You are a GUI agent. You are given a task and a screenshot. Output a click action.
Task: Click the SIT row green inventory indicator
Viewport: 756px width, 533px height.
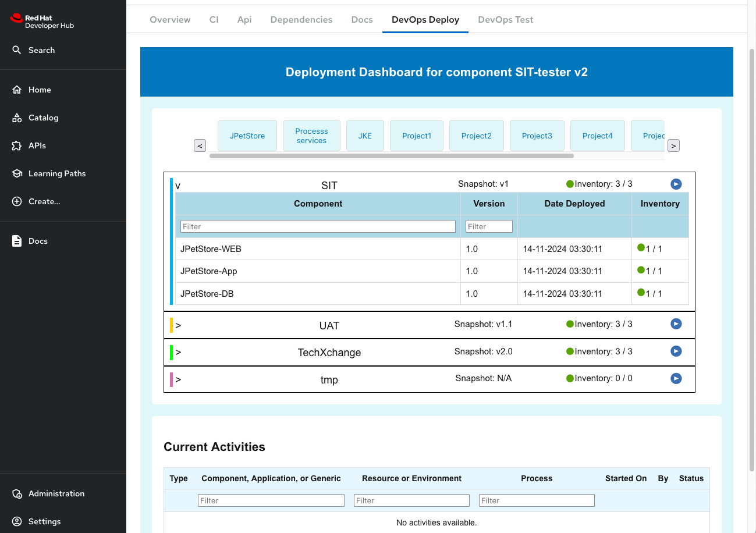pyautogui.click(x=570, y=184)
